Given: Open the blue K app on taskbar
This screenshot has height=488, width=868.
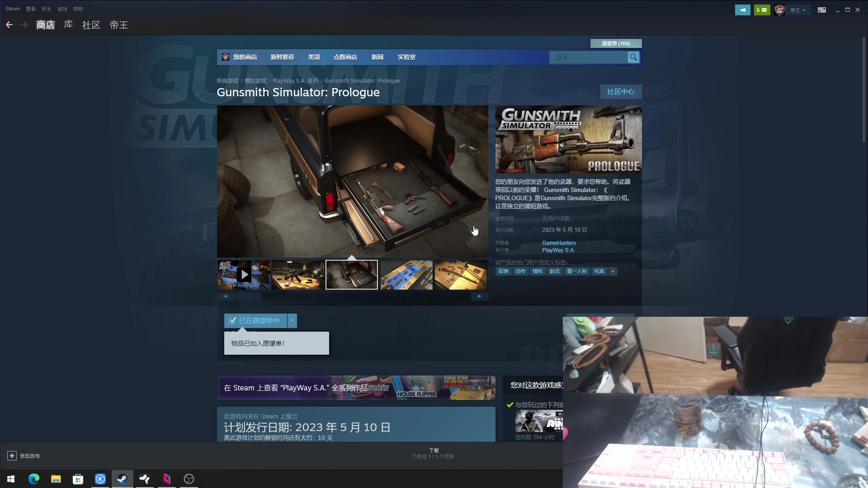Looking at the screenshot, I should pyautogui.click(x=100, y=479).
